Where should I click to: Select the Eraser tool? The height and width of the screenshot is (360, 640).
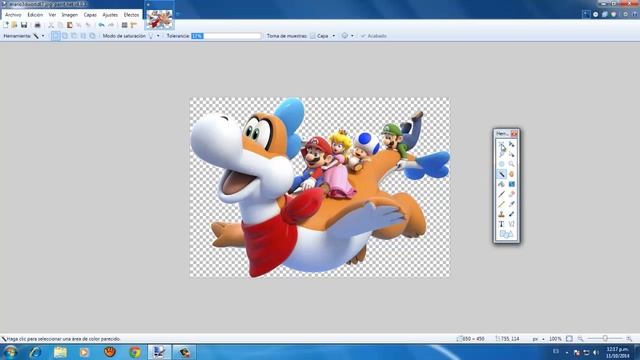tap(511, 194)
